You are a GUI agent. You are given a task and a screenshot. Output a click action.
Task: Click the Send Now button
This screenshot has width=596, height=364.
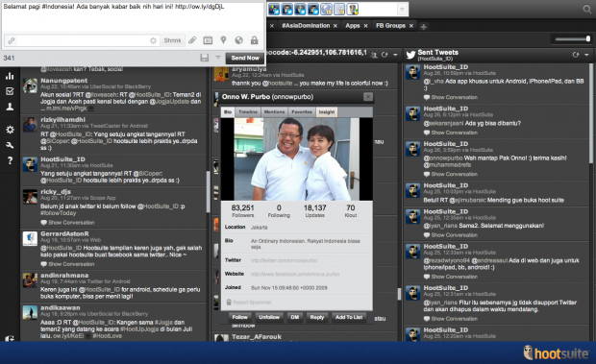click(245, 58)
